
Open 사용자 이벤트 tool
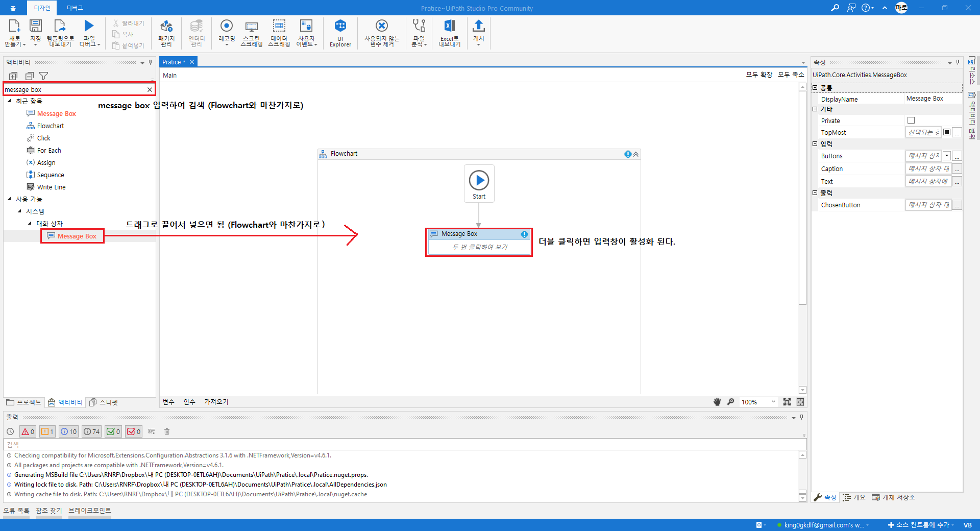pyautogui.click(x=306, y=33)
